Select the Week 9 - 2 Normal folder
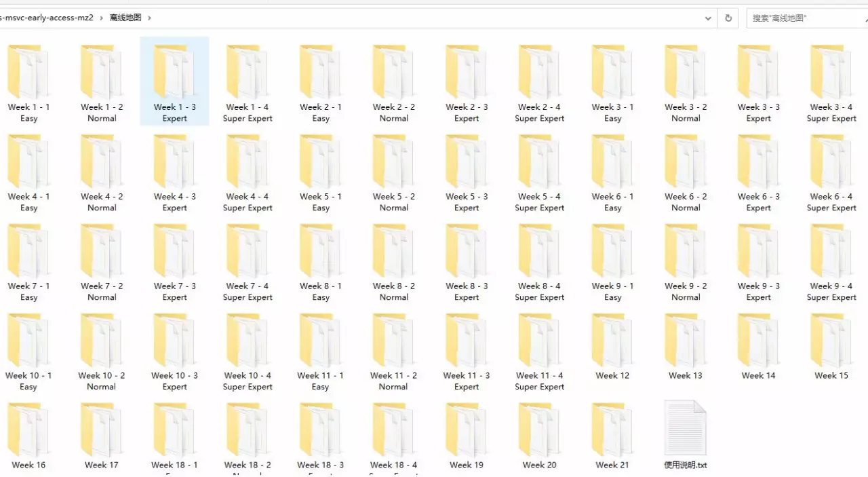This screenshot has width=868, height=477. [x=686, y=262]
